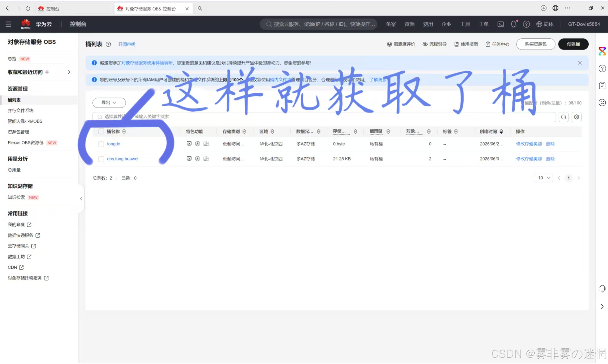Open the hamburger service menu
The image size is (608, 364).
9,24
